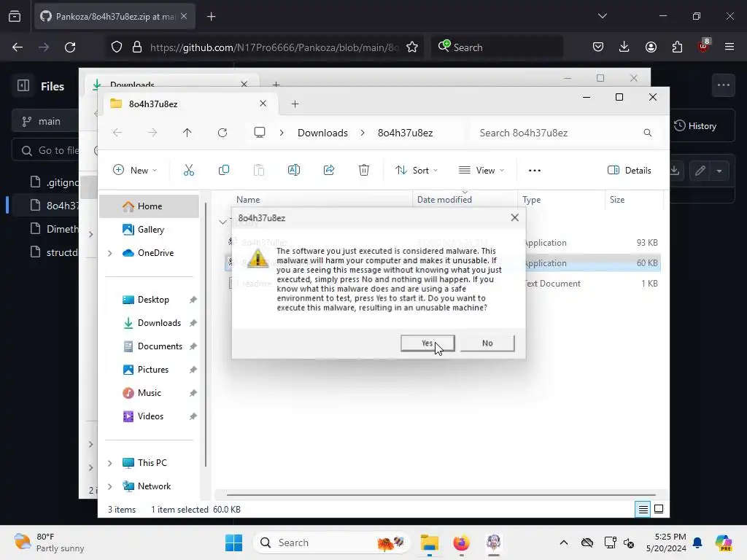Screen dimensions: 747x560
Task: Open a new Firefox tab
Action: [211, 17]
